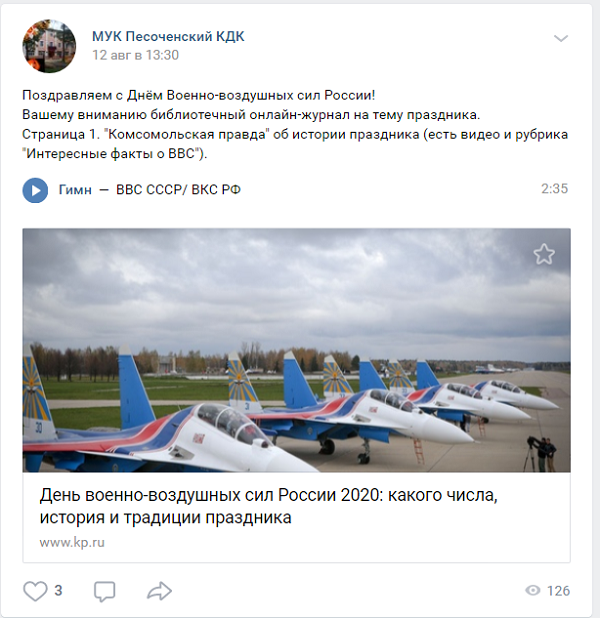Image resolution: width=600 pixels, height=618 pixels.
Task: Click the track title ВВС СССР/ ВКС РФ
Action: click(178, 190)
